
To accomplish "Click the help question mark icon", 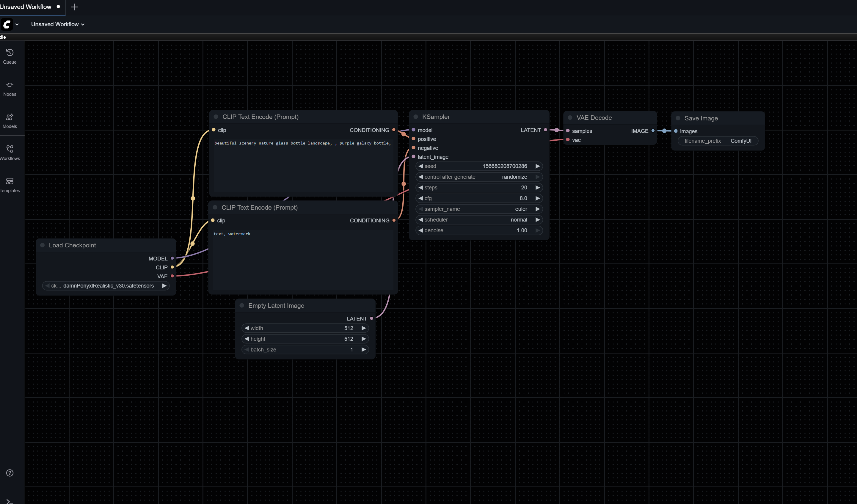I will click(10, 473).
